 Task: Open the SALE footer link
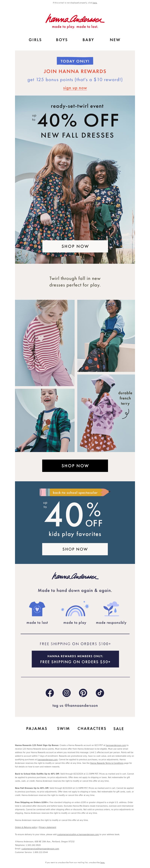119,729
